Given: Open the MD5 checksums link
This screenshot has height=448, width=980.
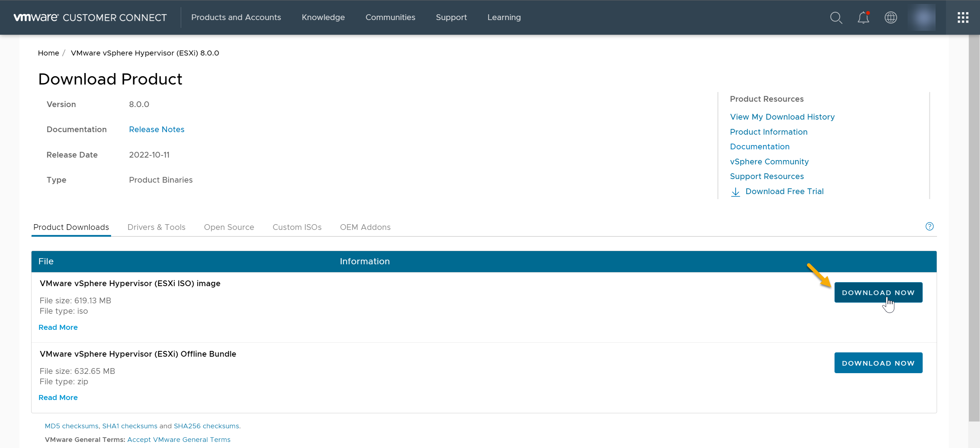Looking at the screenshot, I should [x=72, y=426].
